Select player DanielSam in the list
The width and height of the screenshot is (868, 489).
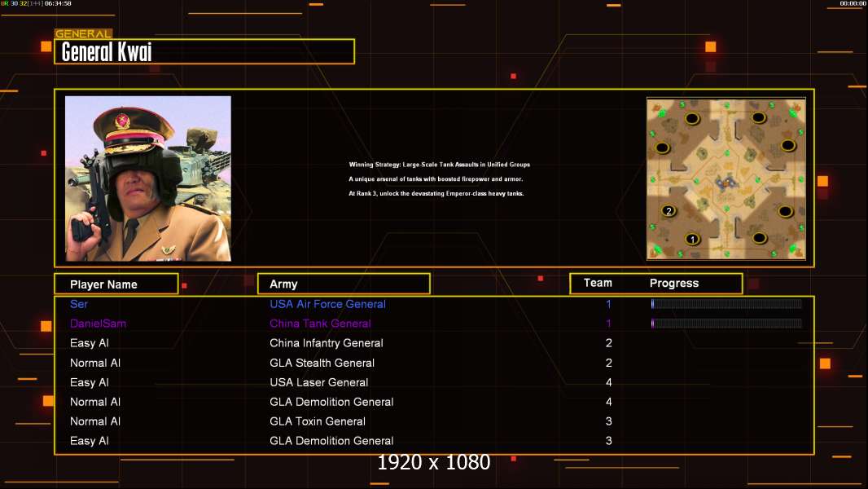coord(98,324)
